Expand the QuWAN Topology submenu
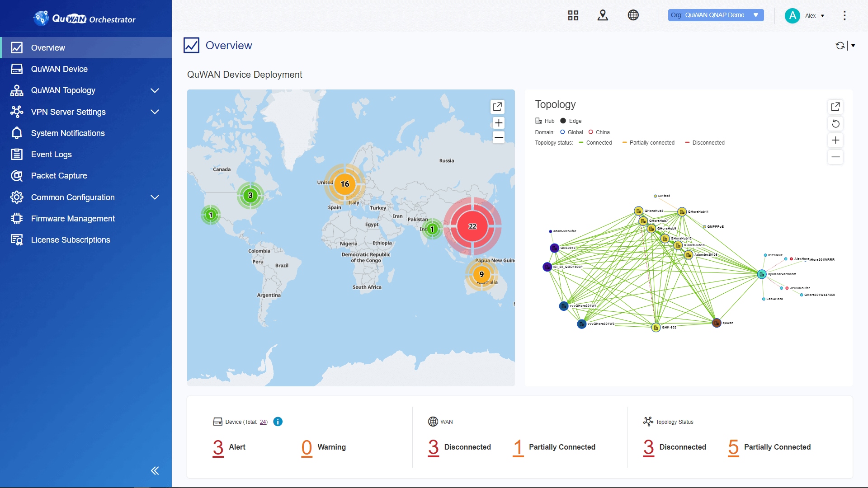Screen dimensions: 868x488 click(155, 90)
